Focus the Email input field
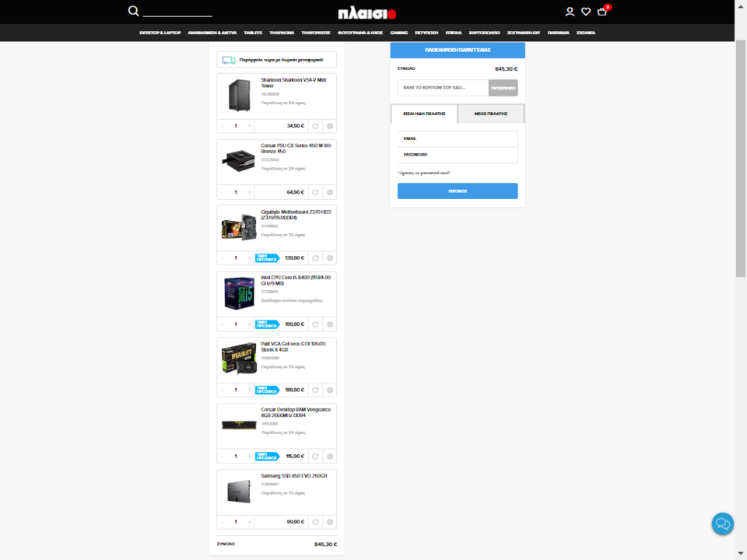 pos(458,138)
